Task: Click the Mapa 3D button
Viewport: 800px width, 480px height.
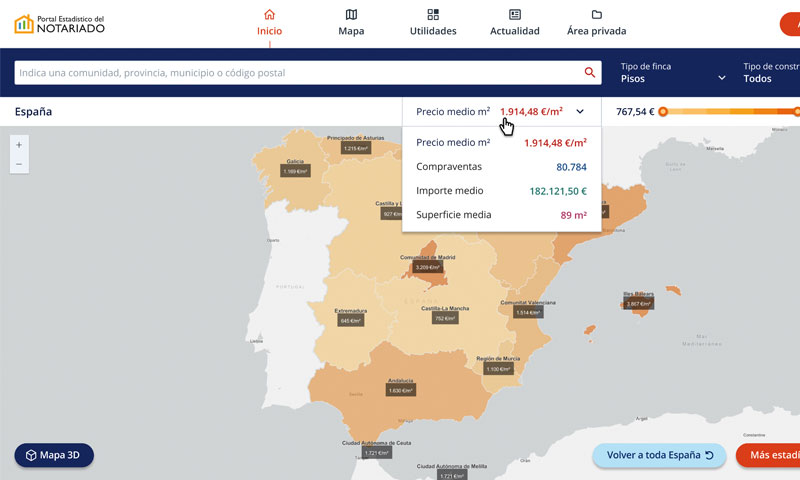Action: tap(54, 455)
